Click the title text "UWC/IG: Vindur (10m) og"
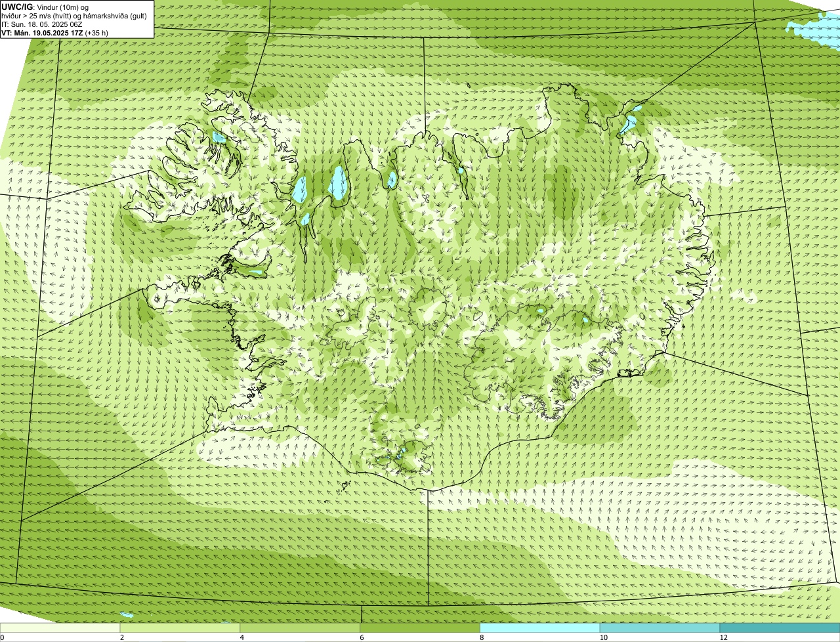Viewport: 840px width, 642px height. point(45,7)
